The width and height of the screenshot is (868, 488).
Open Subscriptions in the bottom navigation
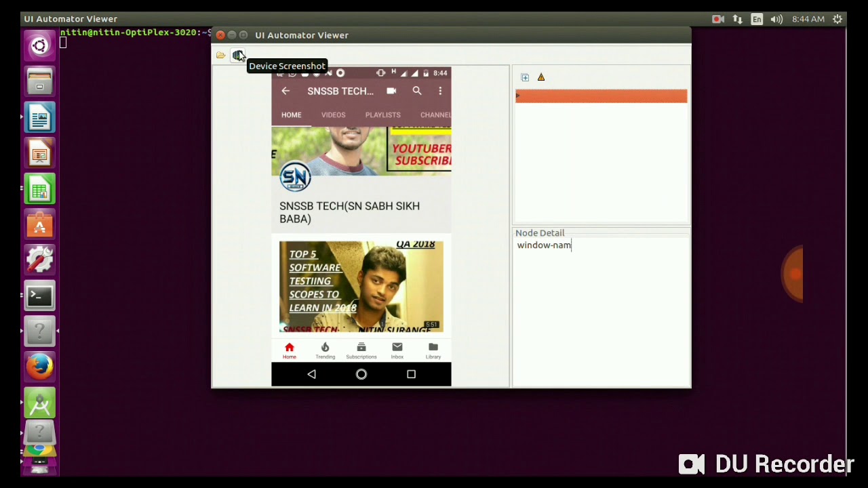(361, 350)
